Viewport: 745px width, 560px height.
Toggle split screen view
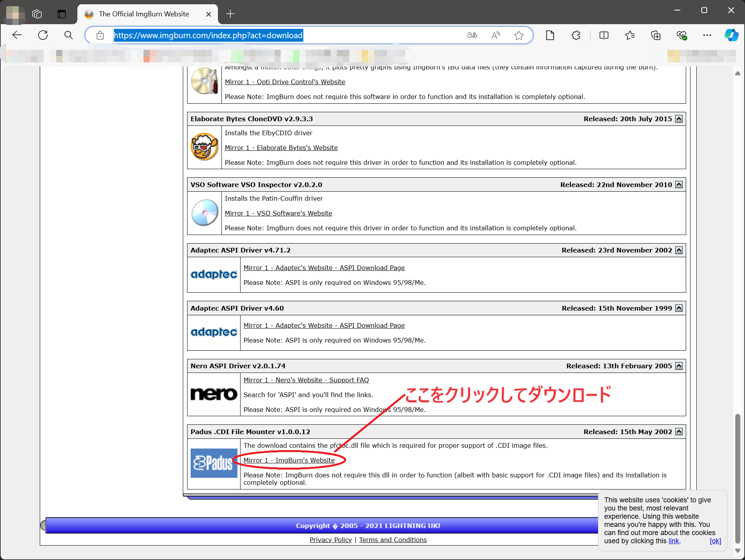coord(604,35)
